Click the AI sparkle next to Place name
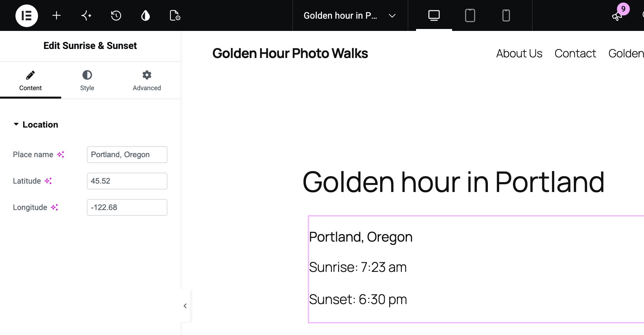 61,155
